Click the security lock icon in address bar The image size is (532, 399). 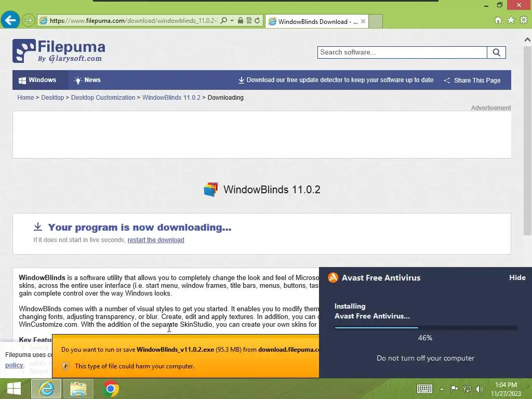coord(241,21)
